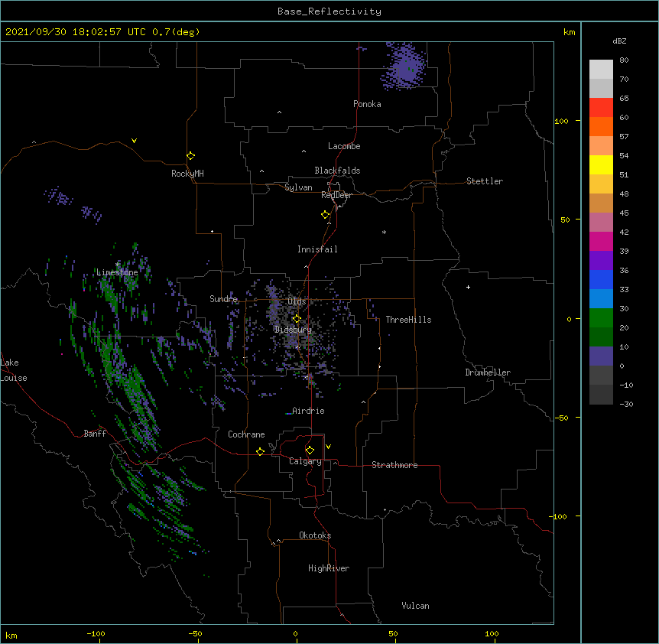This screenshot has width=659, height=644.
Task: Click the white asterisk marker east of Innisfail
Action: point(384,232)
